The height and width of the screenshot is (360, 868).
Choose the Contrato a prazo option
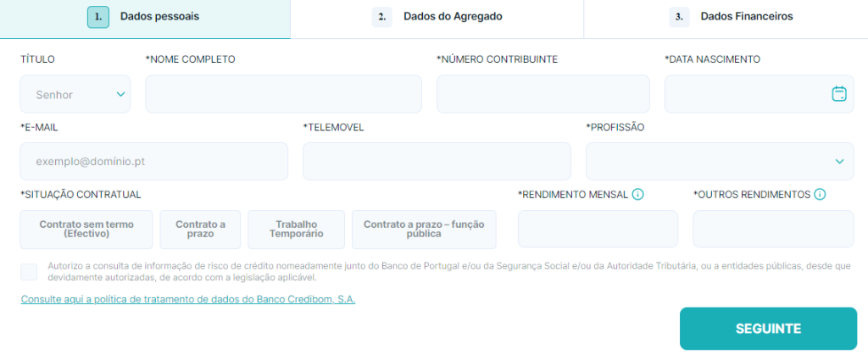[x=200, y=230]
